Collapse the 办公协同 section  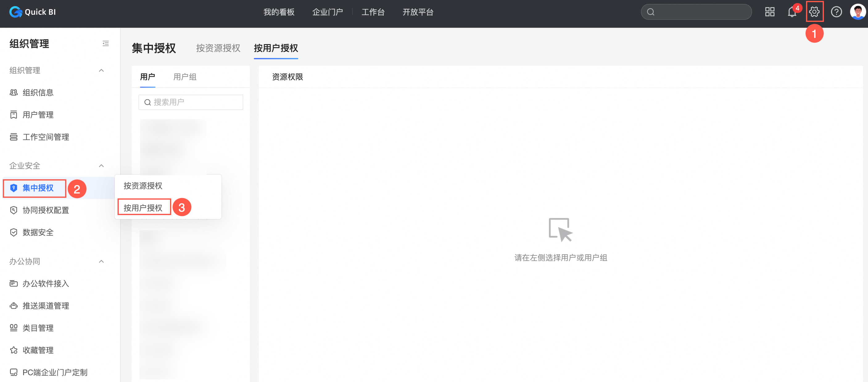pos(101,261)
